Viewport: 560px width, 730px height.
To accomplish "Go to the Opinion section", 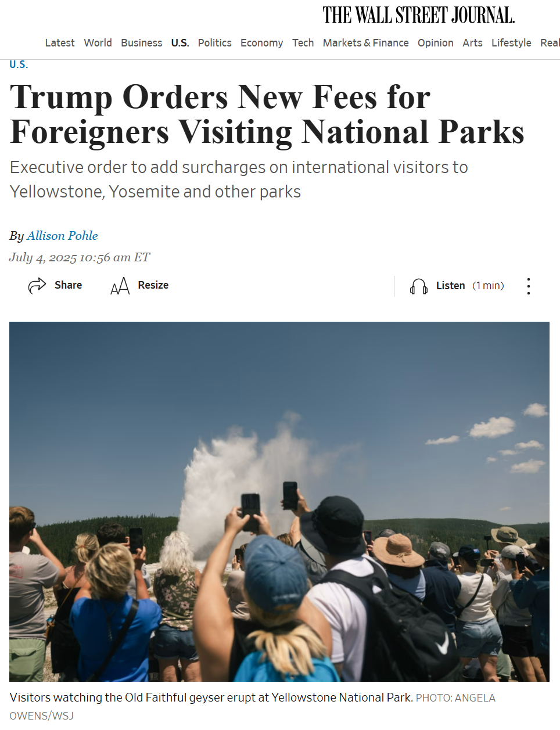I will pos(435,43).
